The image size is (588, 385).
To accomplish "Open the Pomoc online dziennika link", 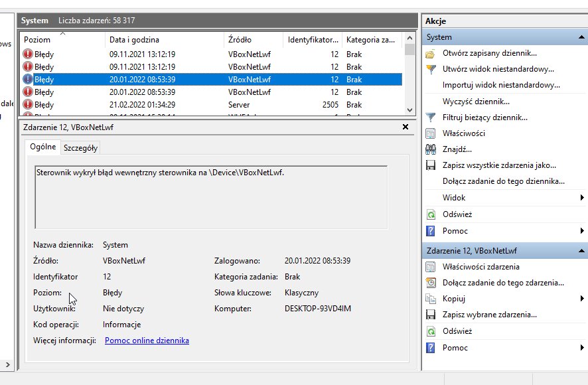I will (147, 341).
